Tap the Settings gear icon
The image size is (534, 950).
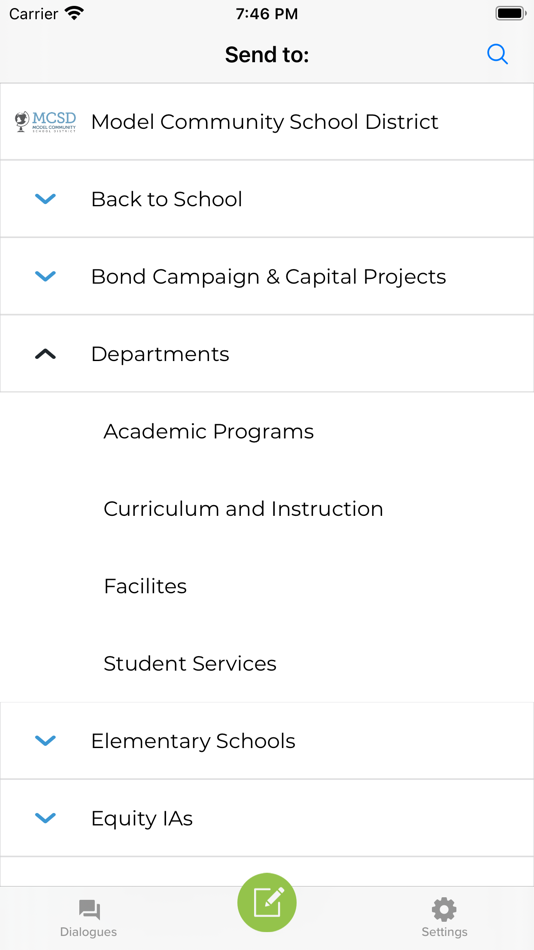tap(444, 909)
